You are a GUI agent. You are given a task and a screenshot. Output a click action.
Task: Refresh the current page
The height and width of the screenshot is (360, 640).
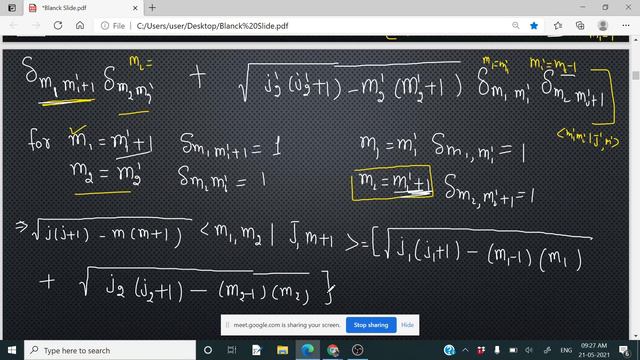pos(58,26)
